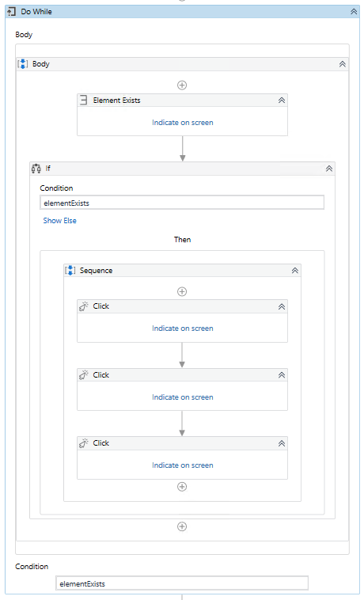Add activity below third Click via plus

(x=182, y=487)
